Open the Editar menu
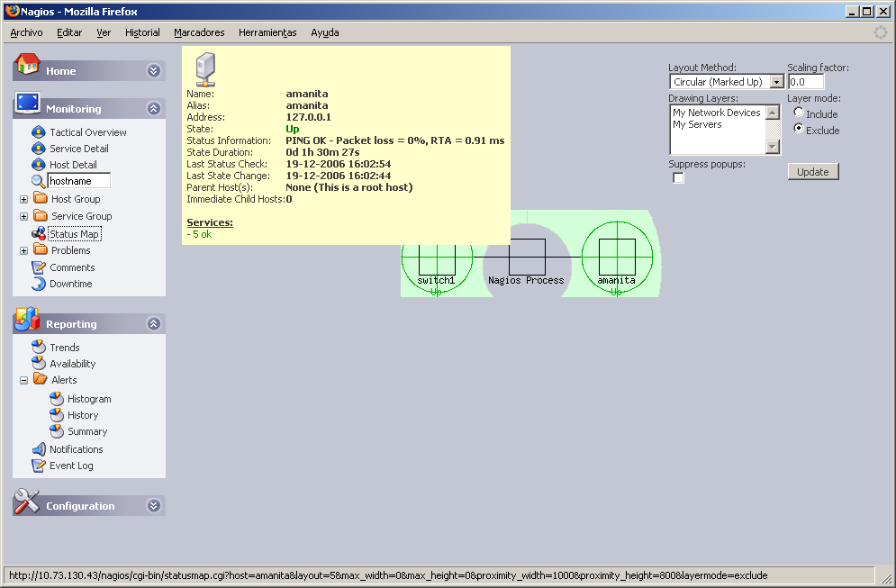This screenshot has width=896, height=588. pos(69,32)
